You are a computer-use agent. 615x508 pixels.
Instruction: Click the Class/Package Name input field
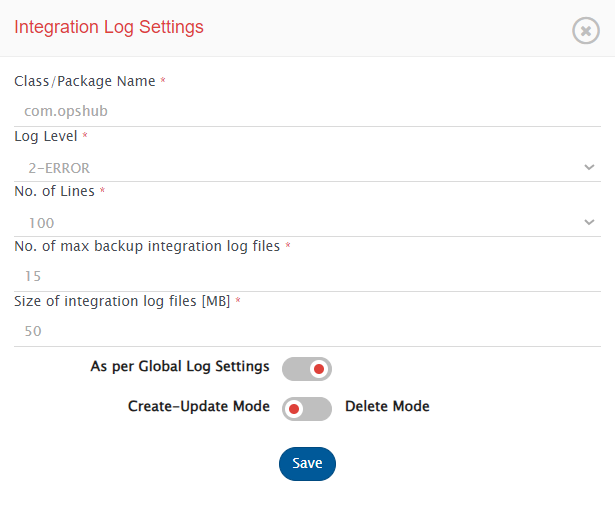(x=307, y=112)
